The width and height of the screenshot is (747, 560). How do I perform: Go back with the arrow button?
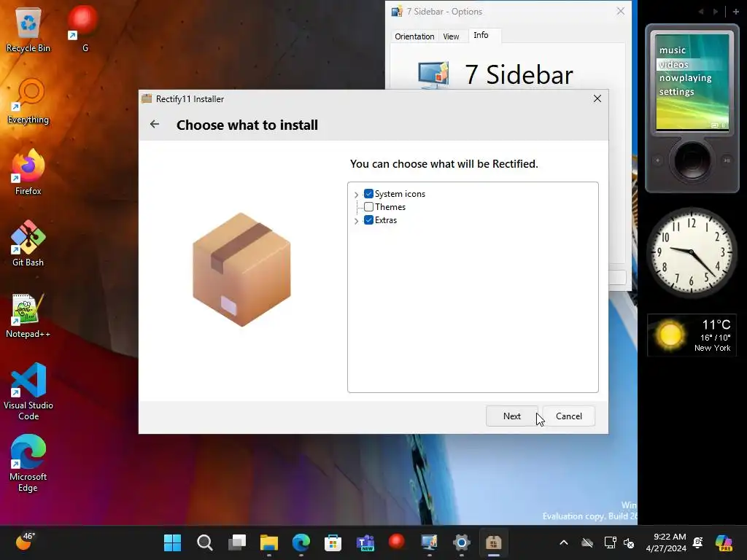point(155,124)
